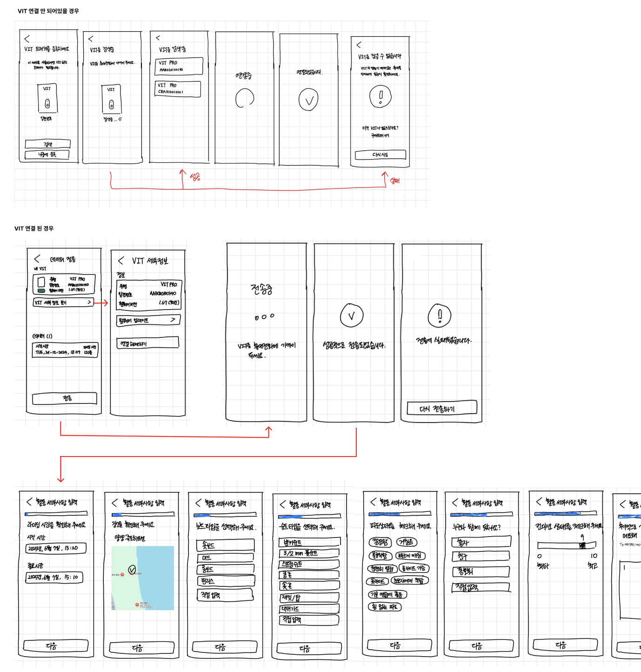Screen dimensions: 641x672
Task: Open the 펌웨어 업데이트 chevron row
Action: point(148,320)
